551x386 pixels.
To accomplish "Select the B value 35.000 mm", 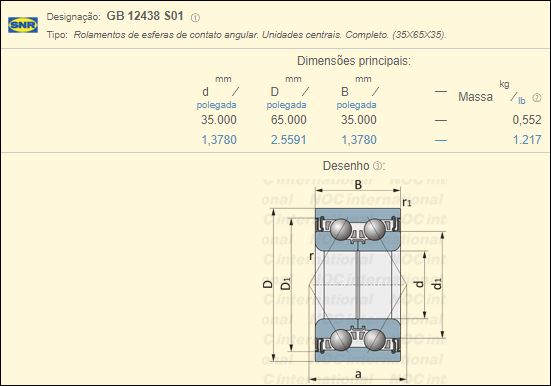I will (358, 120).
